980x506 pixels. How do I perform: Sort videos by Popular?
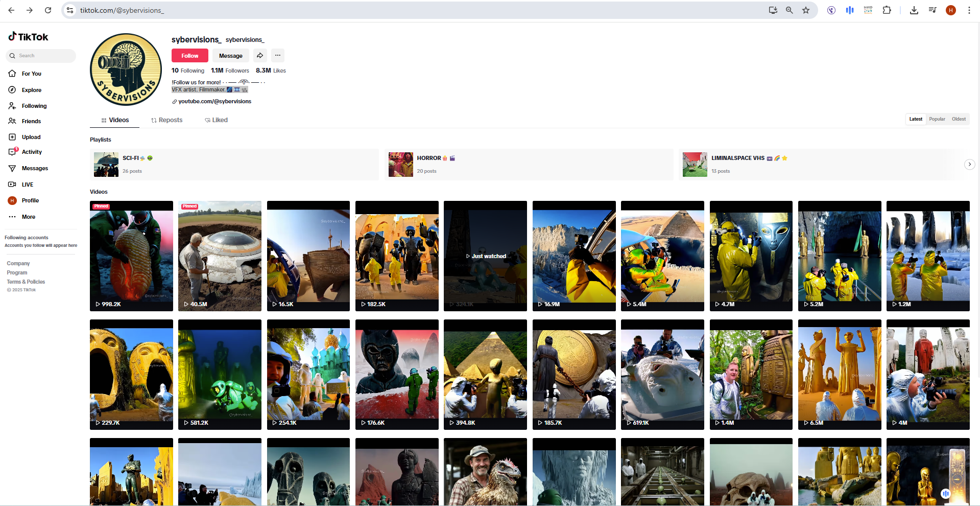point(937,119)
